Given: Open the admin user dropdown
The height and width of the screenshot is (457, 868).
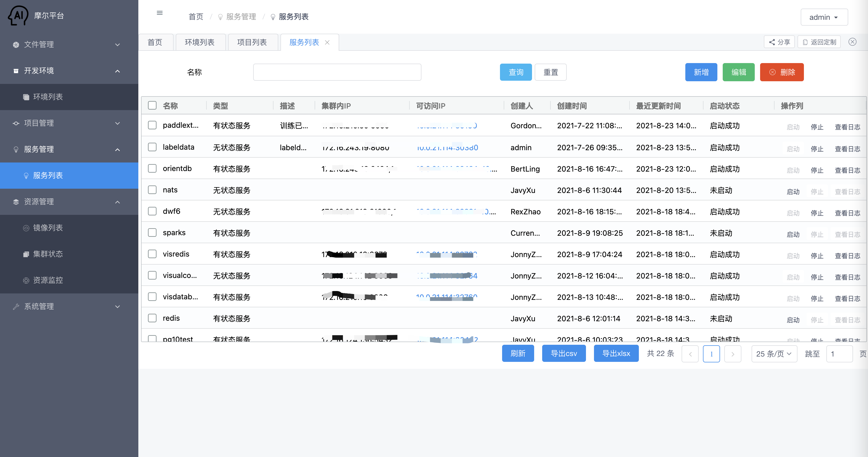Looking at the screenshot, I should (824, 17).
